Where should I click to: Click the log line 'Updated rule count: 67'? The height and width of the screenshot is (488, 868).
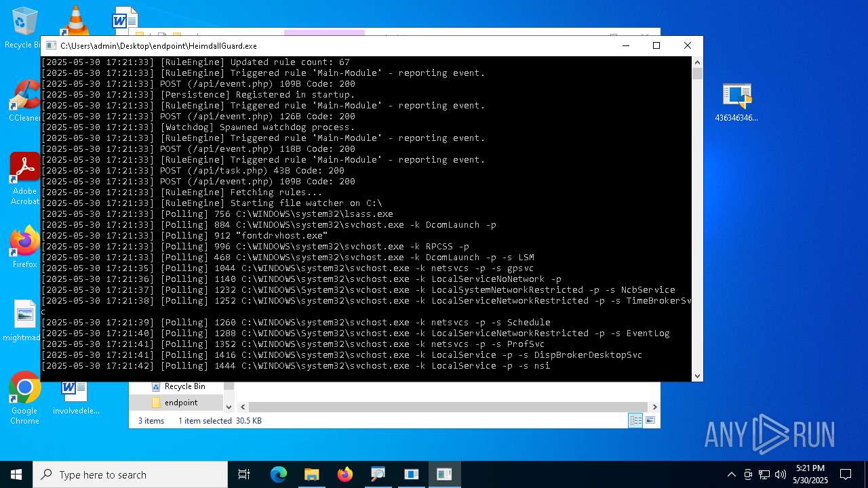coord(195,62)
